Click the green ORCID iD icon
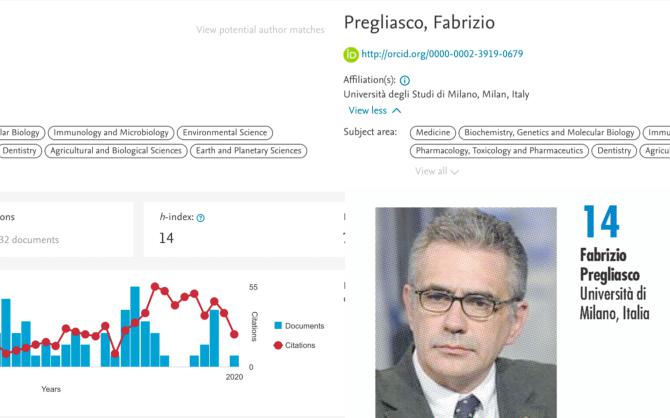Image resolution: width=670 pixels, height=418 pixels. pyautogui.click(x=351, y=54)
